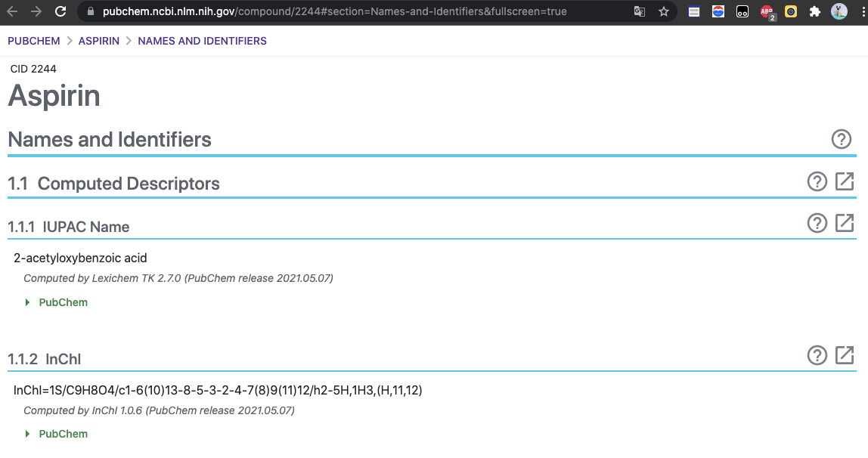Navigate back using the browser back arrow
This screenshot has width=868, height=458.
pos(12,11)
